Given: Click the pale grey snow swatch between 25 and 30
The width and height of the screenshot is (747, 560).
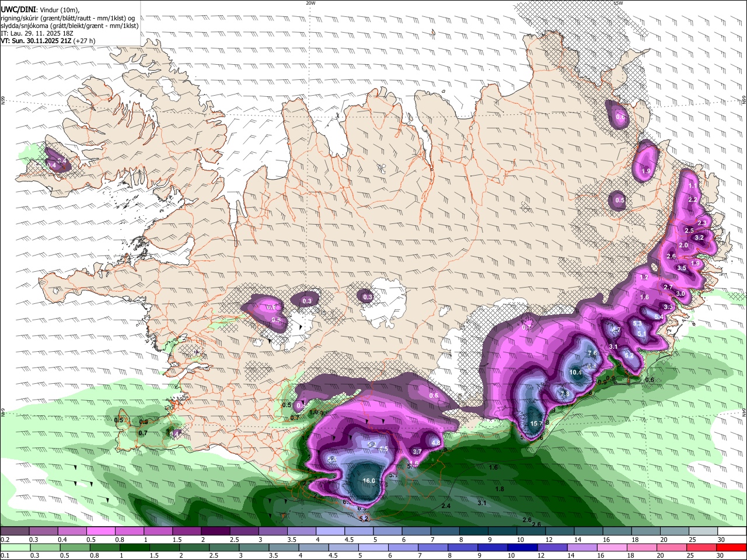Looking at the screenshot, I should (x=703, y=531).
